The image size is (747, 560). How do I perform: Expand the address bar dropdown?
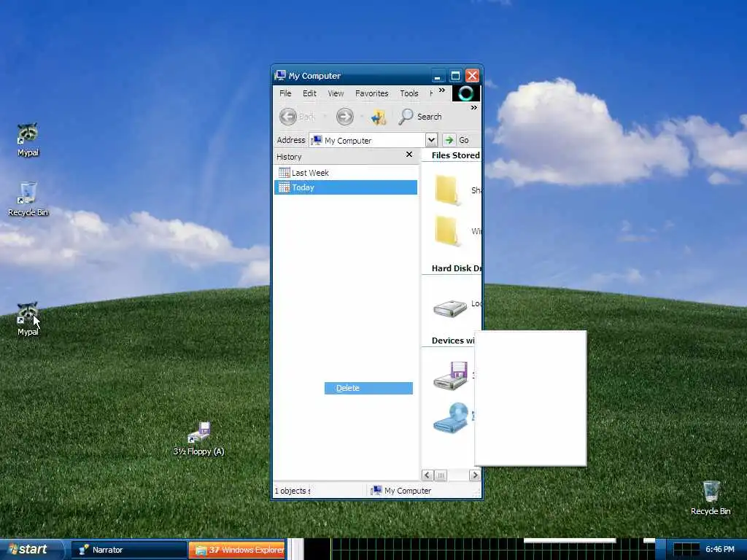[x=431, y=140]
